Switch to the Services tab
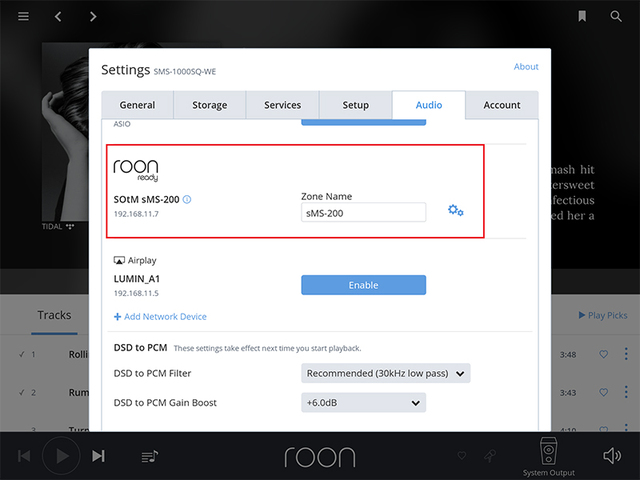640x480 pixels. 282,105
